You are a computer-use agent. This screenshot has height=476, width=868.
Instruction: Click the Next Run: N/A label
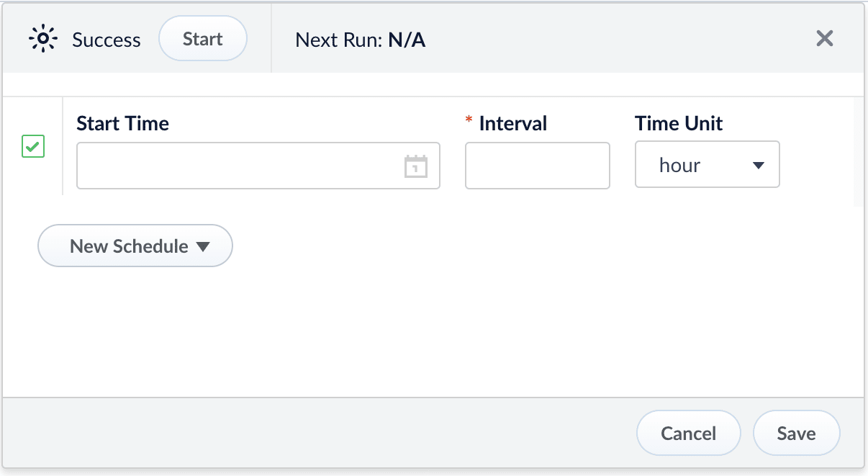point(361,40)
